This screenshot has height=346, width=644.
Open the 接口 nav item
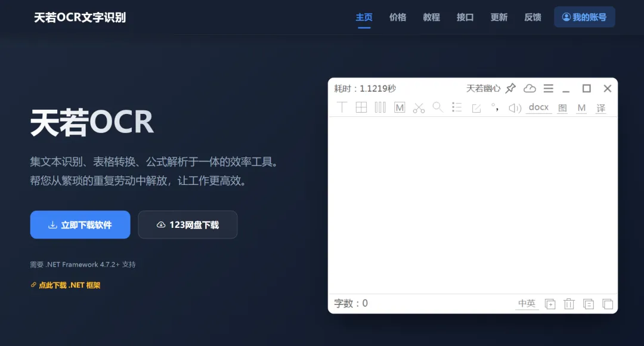click(x=465, y=17)
